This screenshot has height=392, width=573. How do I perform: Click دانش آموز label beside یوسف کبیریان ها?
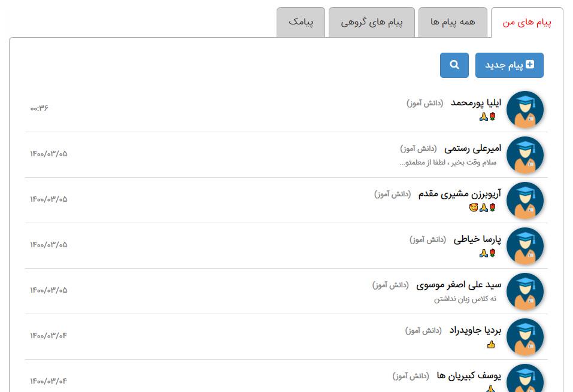click(x=411, y=376)
